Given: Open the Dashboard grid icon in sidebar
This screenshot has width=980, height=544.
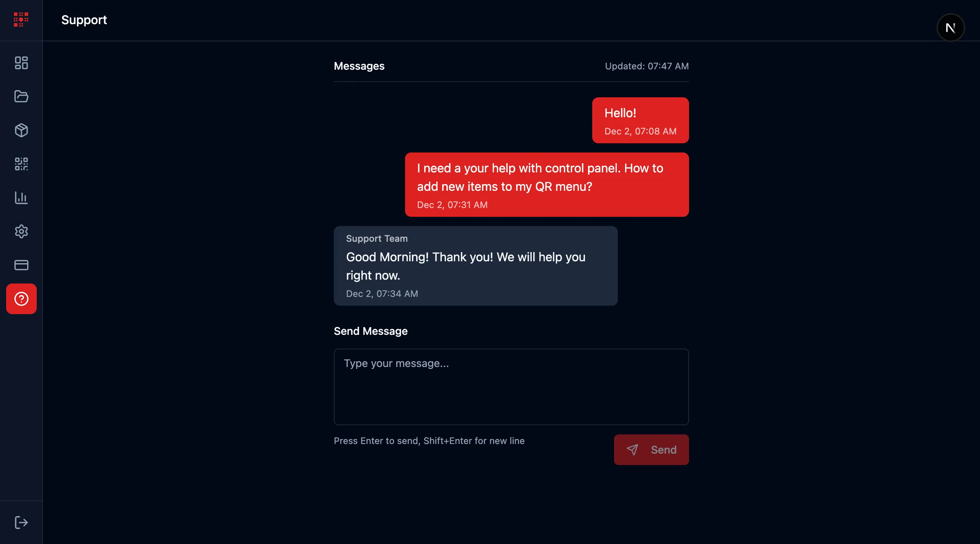Looking at the screenshot, I should pos(21,63).
